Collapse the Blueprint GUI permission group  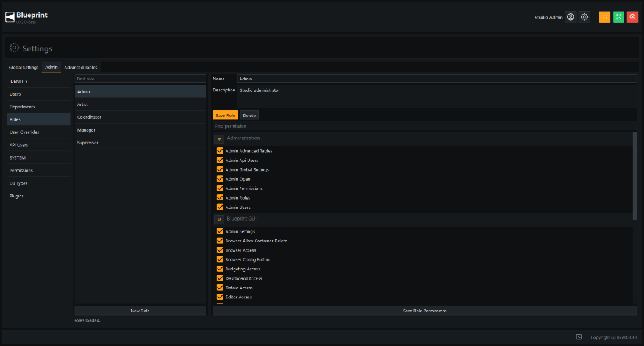click(x=220, y=219)
